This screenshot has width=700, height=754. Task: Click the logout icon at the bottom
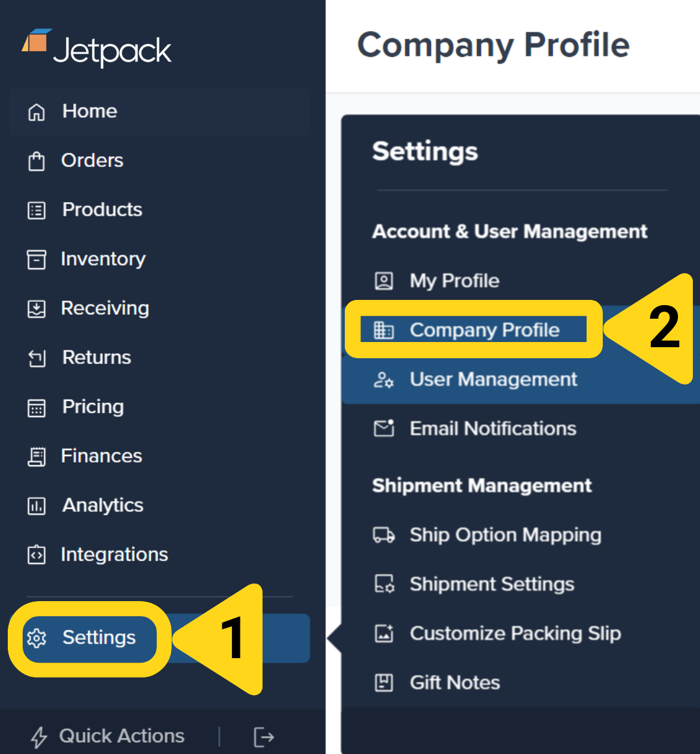263,736
